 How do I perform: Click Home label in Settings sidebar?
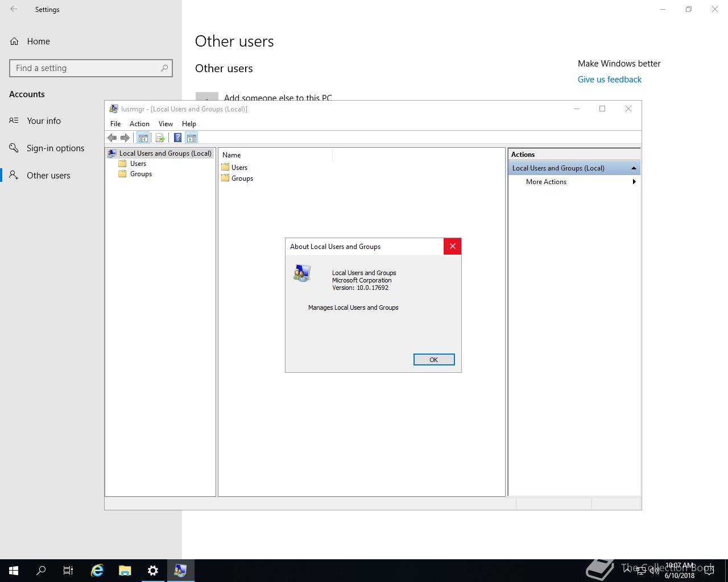[38, 41]
